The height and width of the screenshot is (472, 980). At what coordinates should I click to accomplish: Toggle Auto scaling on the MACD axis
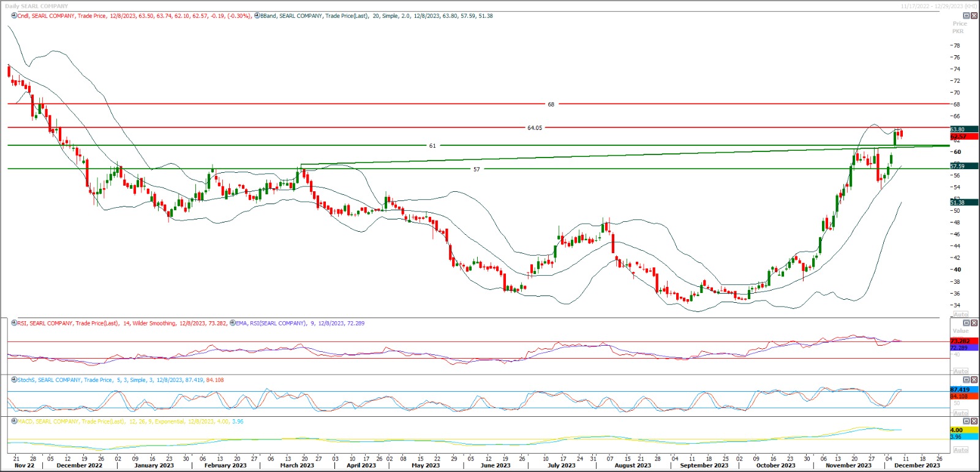960,450
